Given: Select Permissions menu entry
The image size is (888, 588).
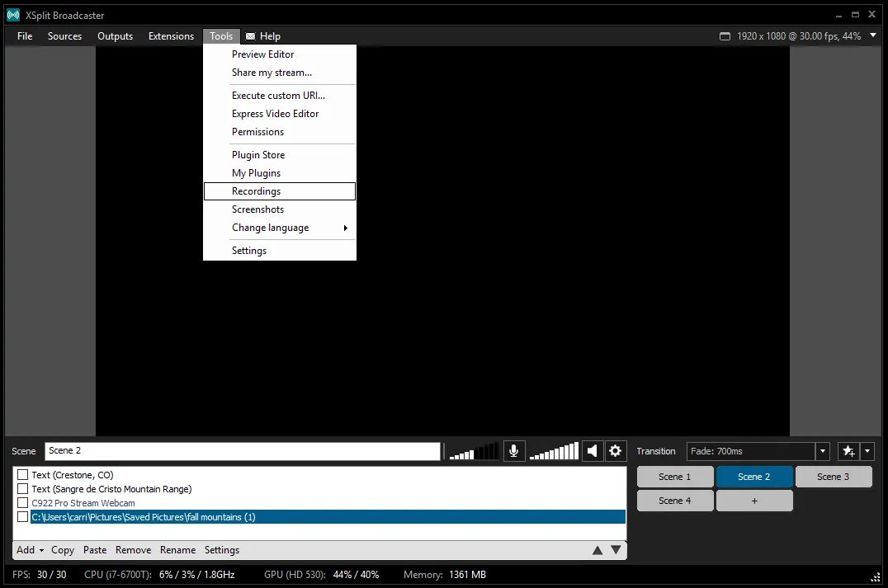Looking at the screenshot, I should (x=280, y=132).
